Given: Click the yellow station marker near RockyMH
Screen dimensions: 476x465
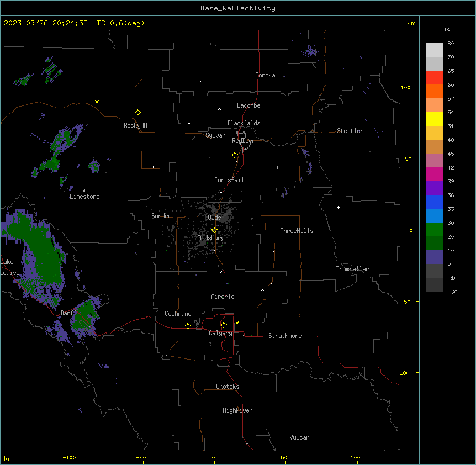Looking at the screenshot, I should 138,113.
